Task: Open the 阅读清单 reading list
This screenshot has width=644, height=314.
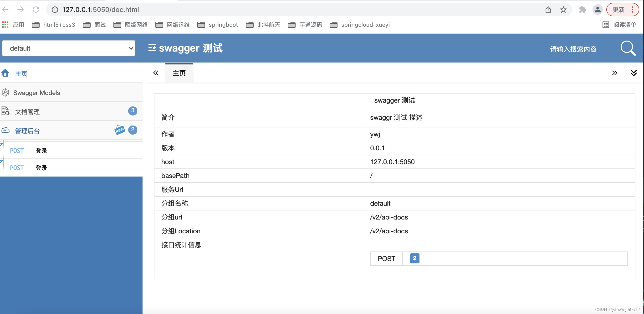Action: [619, 25]
